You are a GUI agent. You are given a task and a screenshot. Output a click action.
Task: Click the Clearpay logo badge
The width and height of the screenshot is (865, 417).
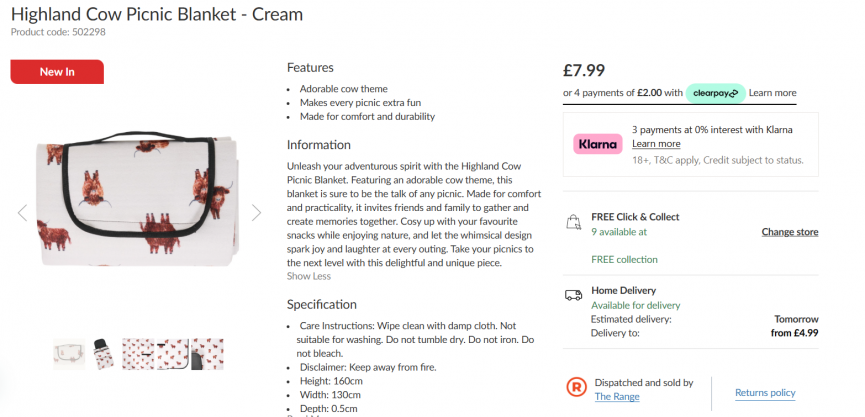click(x=714, y=93)
